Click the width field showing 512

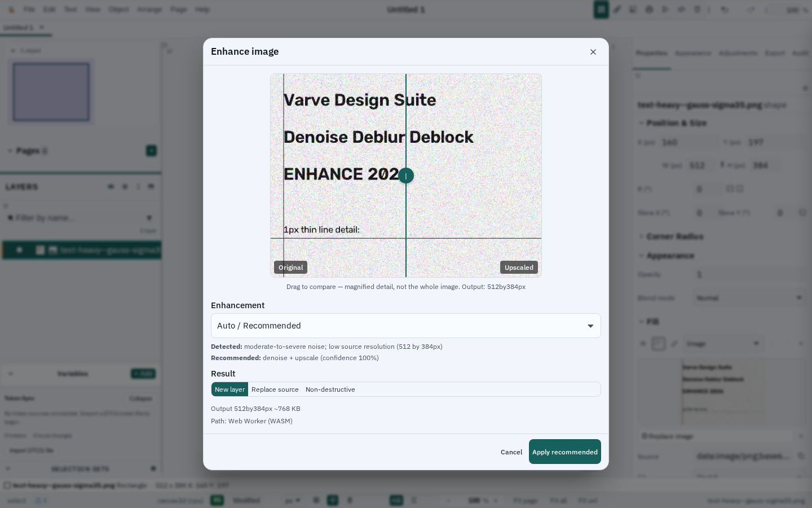pyautogui.click(x=700, y=165)
